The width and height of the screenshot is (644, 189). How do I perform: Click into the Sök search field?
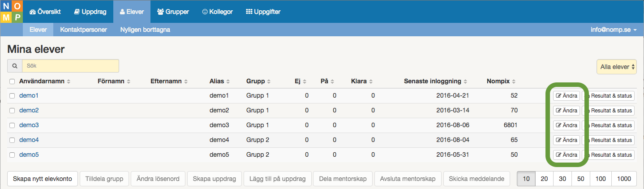[x=70, y=66]
